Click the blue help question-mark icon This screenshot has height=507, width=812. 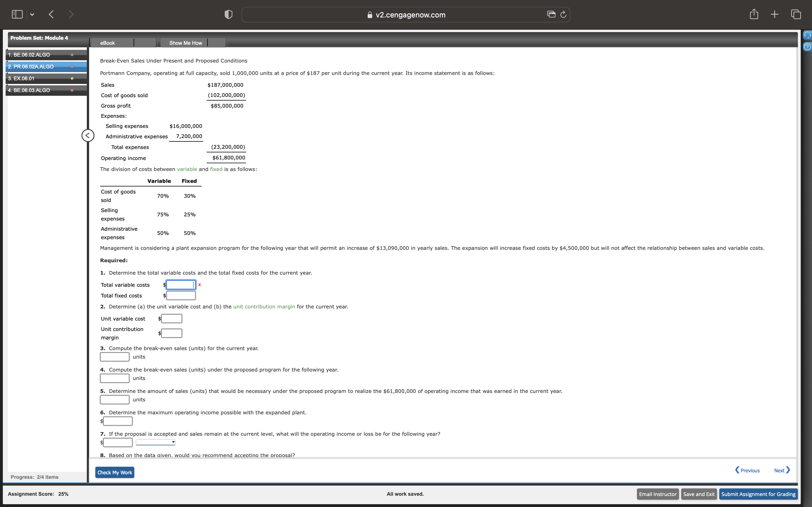pyautogui.click(x=807, y=46)
